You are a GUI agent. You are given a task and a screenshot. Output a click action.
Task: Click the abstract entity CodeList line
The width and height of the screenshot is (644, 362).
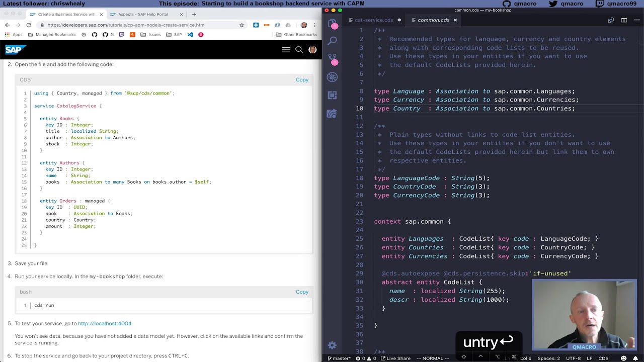pyautogui.click(x=432, y=282)
